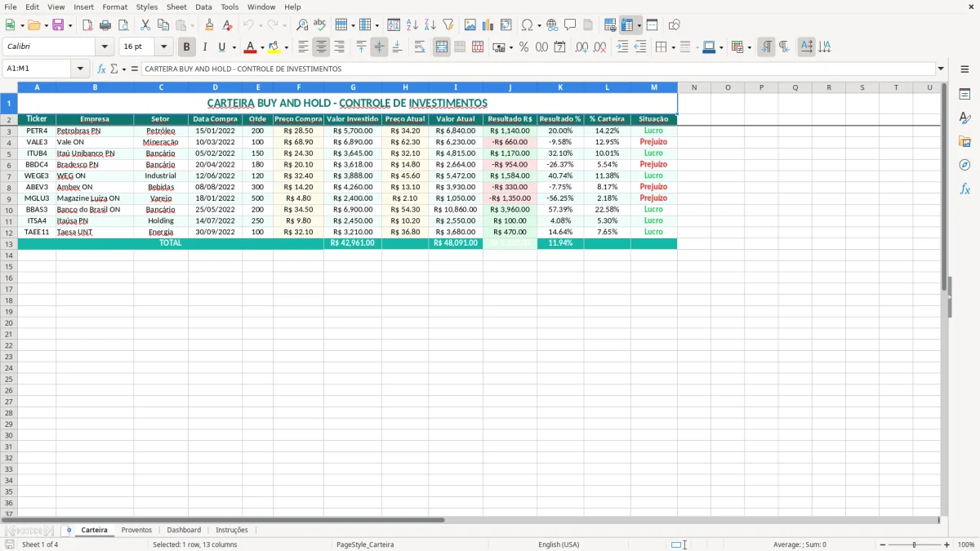Run spelling check

pos(319,25)
